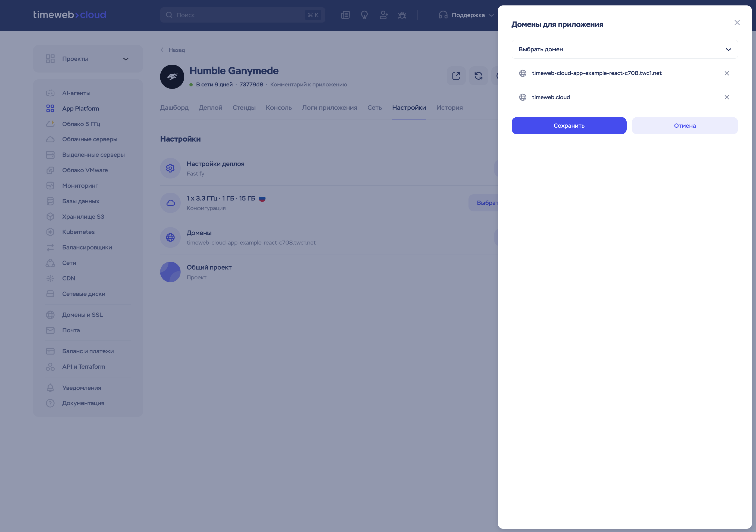This screenshot has height=532, width=756.
Task: Go back via Назад link
Action: (173, 50)
